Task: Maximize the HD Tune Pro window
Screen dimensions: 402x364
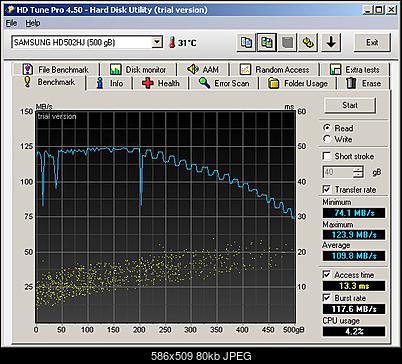Action: (x=379, y=10)
